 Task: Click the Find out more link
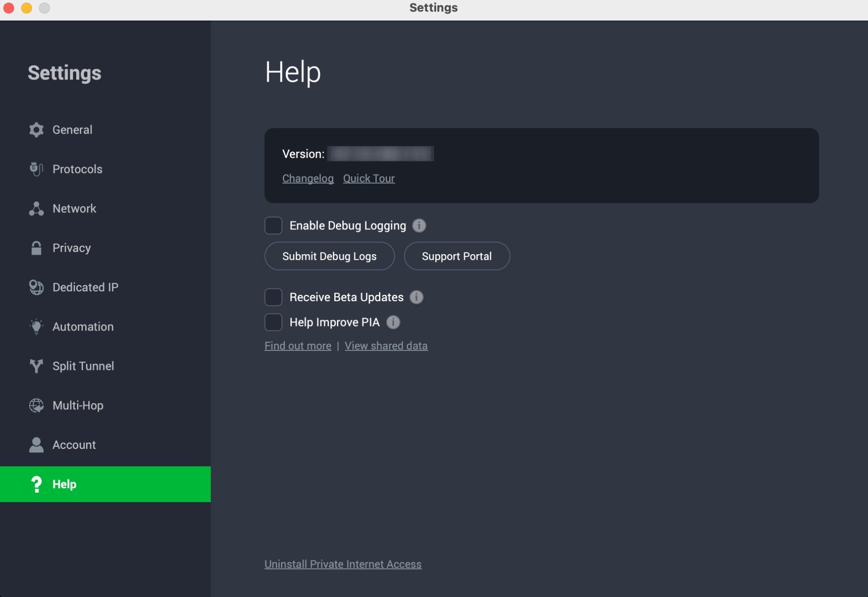click(x=298, y=346)
